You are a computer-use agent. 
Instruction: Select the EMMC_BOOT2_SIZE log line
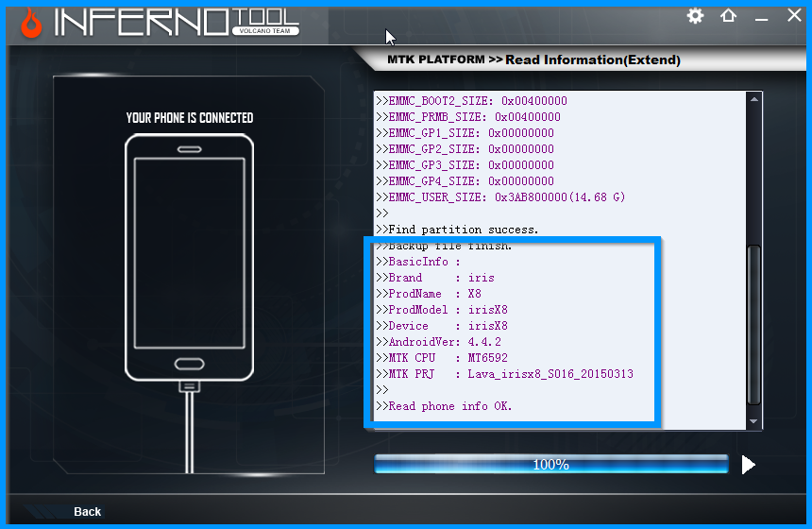point(472,100)
